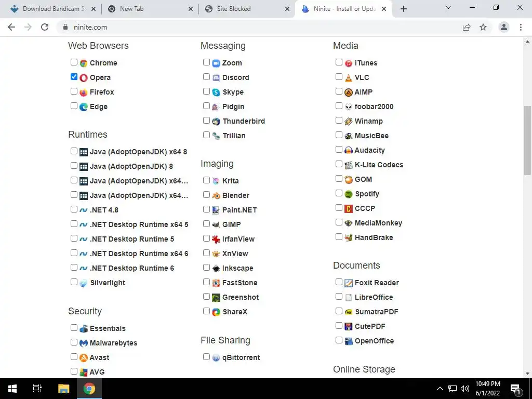532x399 pixels.
Task: Check the .NET 4.8 checkbox
Action: tap(74, 209)
